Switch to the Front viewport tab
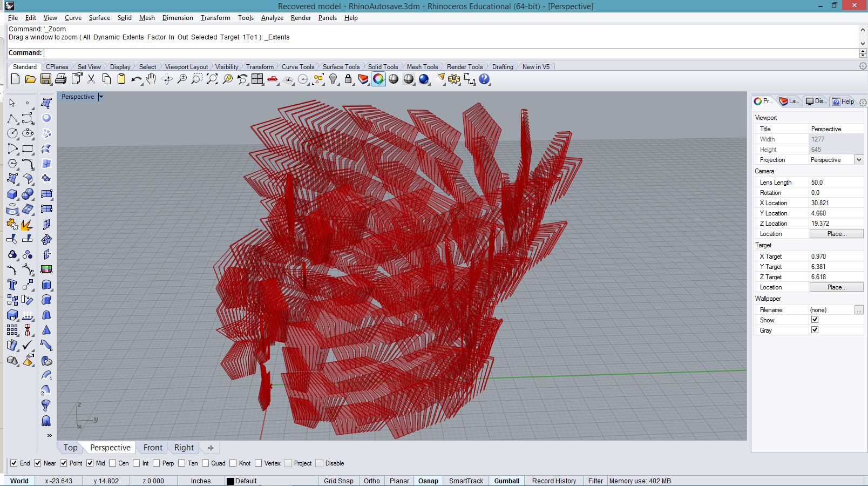This screenshot has width=868, height=486. click(153, 448)
